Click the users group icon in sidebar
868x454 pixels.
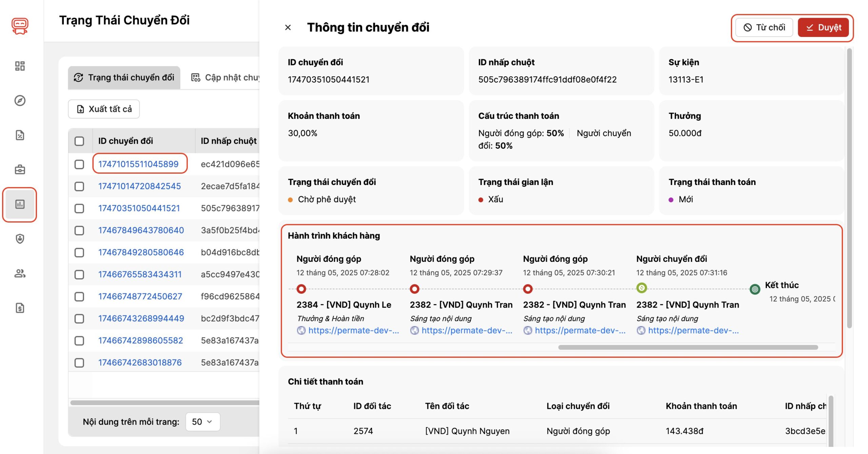pyautogui.click(x=20, y=273)
